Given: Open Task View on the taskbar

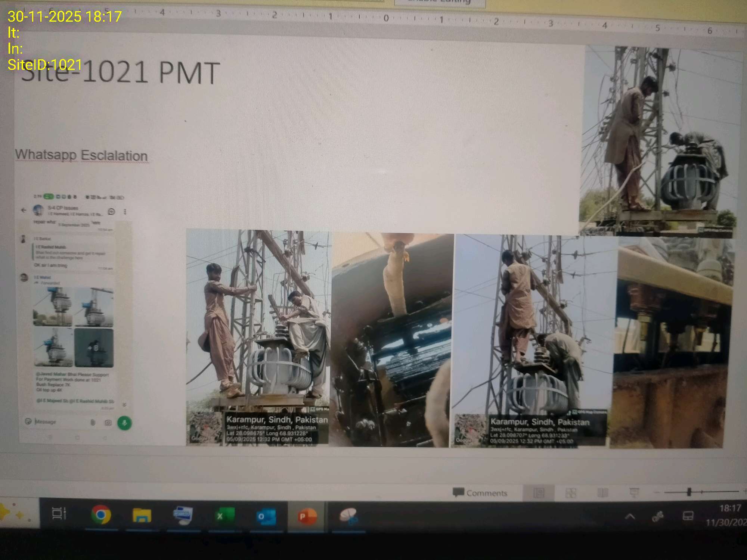Looking at the screenshot, I should (59, 513).
